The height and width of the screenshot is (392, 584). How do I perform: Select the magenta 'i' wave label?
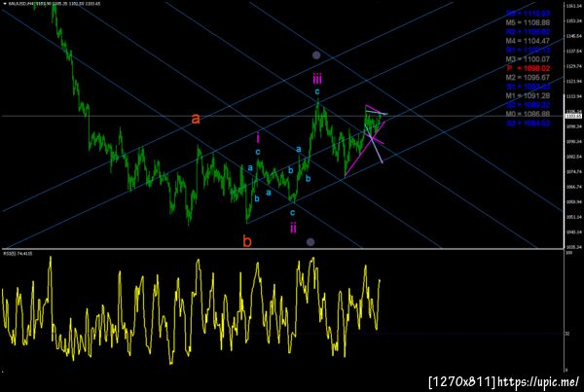click(x=258, y=138)
